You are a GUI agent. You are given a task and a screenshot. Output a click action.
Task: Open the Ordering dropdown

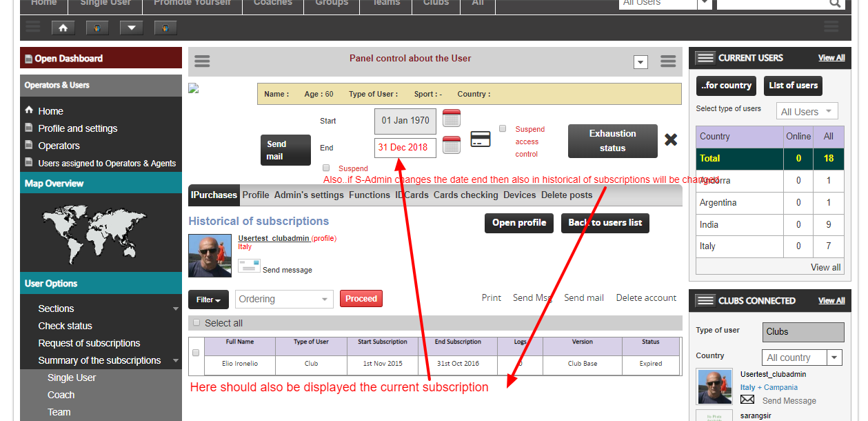click(284, 299)
